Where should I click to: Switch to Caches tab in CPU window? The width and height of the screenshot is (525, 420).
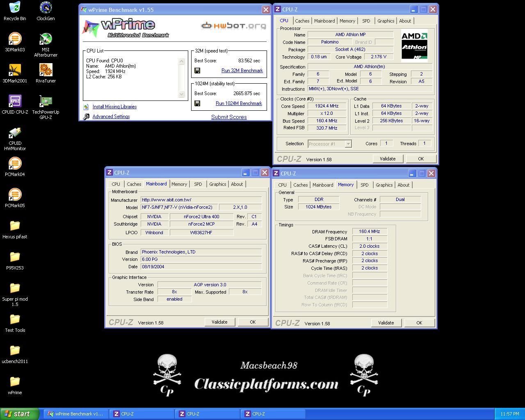pos(302,21)
